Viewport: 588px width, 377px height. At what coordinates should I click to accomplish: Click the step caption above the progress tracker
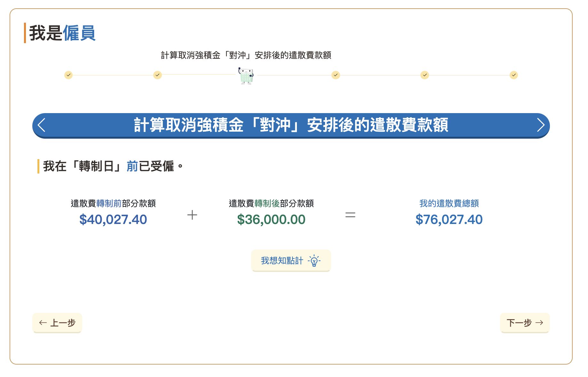click(x=246, y=55)
